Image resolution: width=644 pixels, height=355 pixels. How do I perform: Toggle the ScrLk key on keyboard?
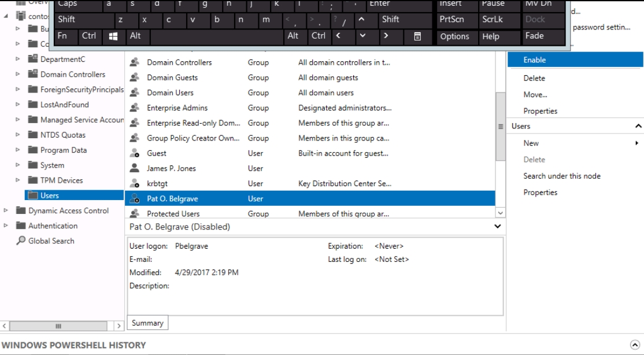499,20
